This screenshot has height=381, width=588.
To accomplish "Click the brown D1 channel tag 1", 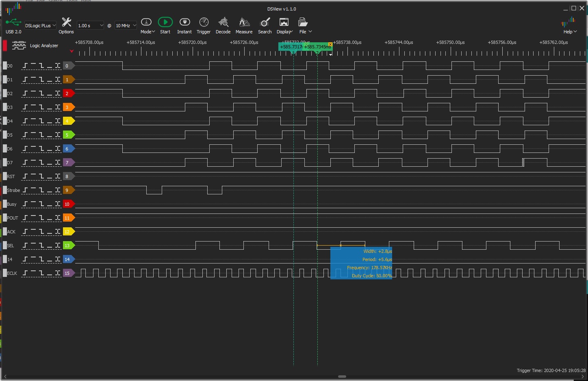I will tap(69, 80).
